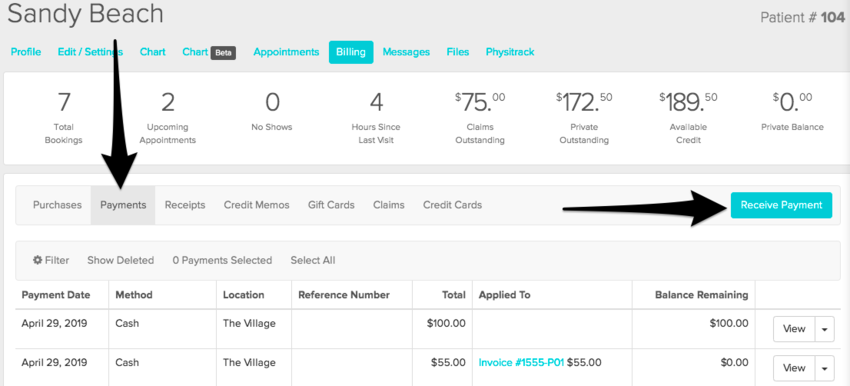Go to Appointments tab
Image resolution: width=850 pixels, height=386 pixels.
tap(286, 52)
